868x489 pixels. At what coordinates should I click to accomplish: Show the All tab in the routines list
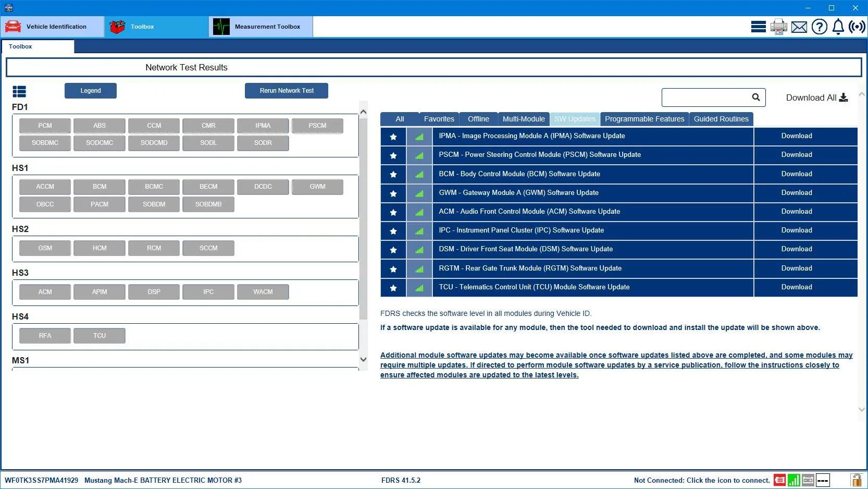[x=400, y=119]
